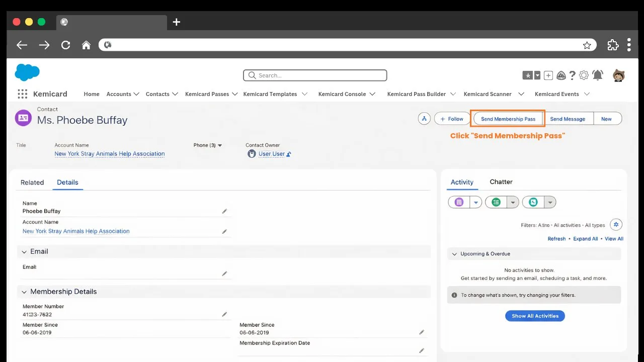Go to the Home nav tab
Screen dimensions: 644x362
pos(92,94)
